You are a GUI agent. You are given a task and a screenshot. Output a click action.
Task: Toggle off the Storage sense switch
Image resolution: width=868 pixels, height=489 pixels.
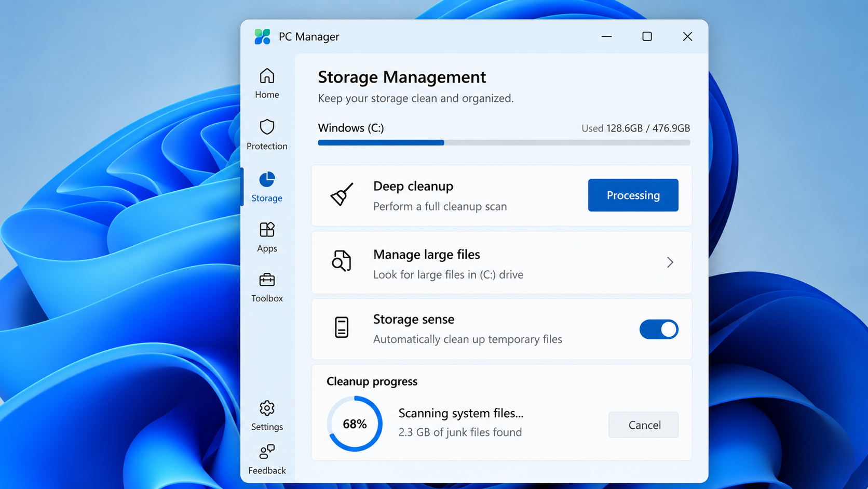pyautogui.click(x=659, y=329)
